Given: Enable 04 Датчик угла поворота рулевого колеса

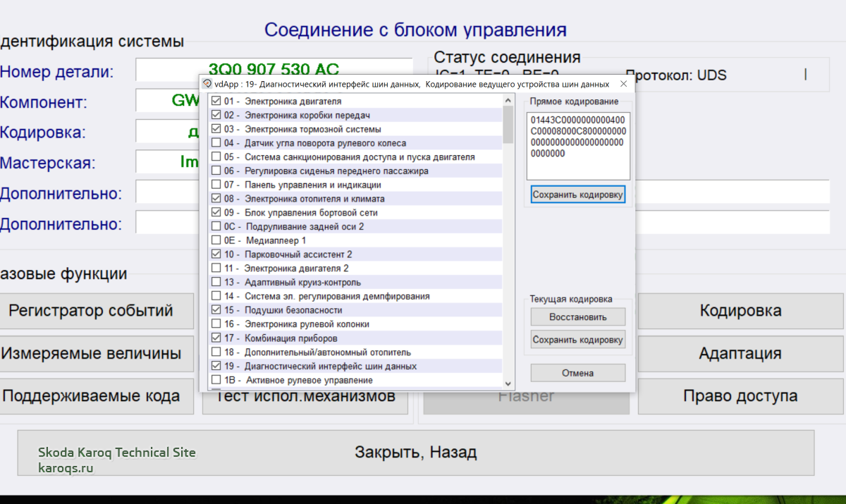Looking at the screenshot, I should [216, 143].
